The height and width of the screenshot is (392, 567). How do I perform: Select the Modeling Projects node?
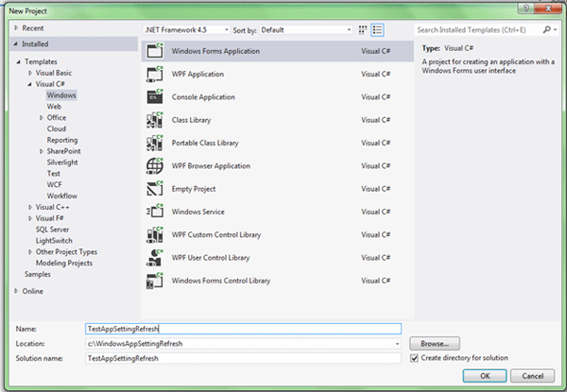[x=64, y=263]
